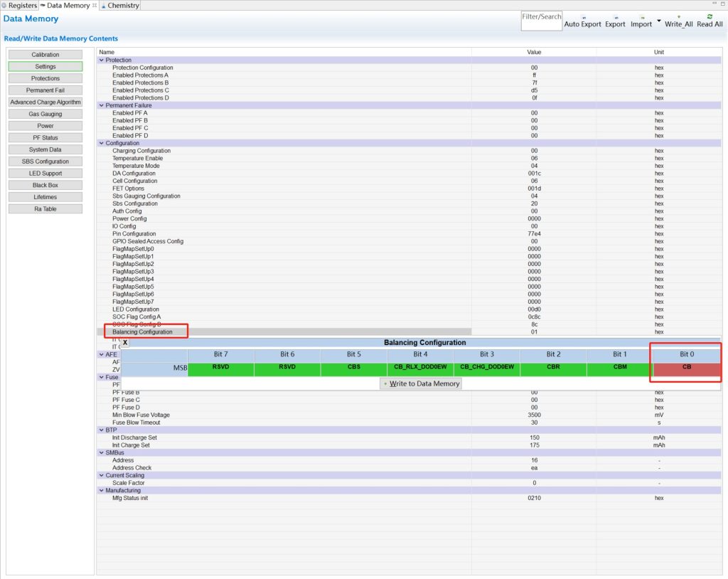Toggle the CBM bit 1 cell

coord(619,366)
